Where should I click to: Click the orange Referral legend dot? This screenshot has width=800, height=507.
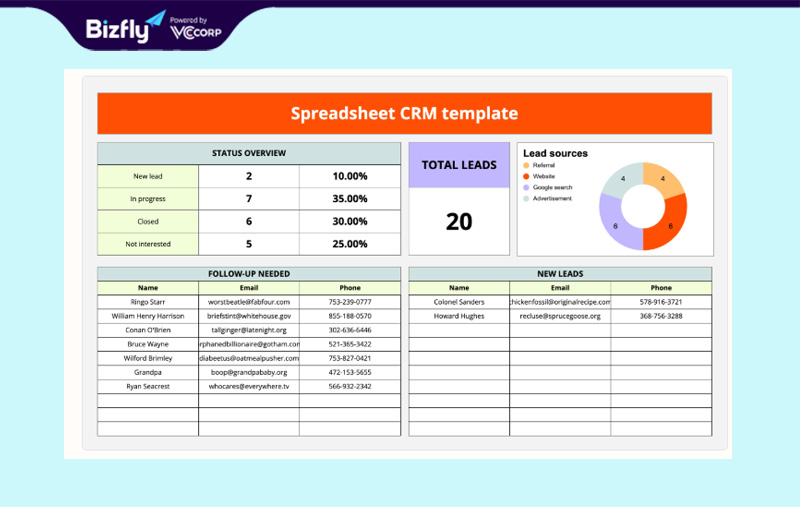click(x=527, y=165)
